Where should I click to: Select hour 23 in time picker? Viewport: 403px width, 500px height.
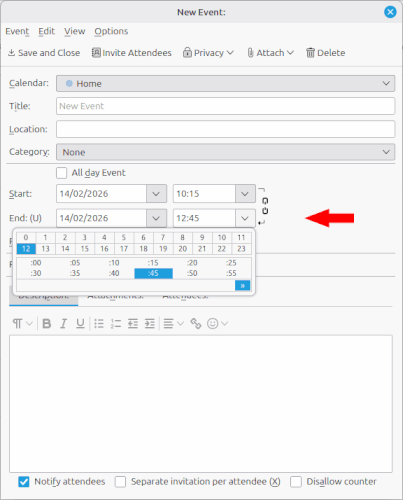point(241,249)
